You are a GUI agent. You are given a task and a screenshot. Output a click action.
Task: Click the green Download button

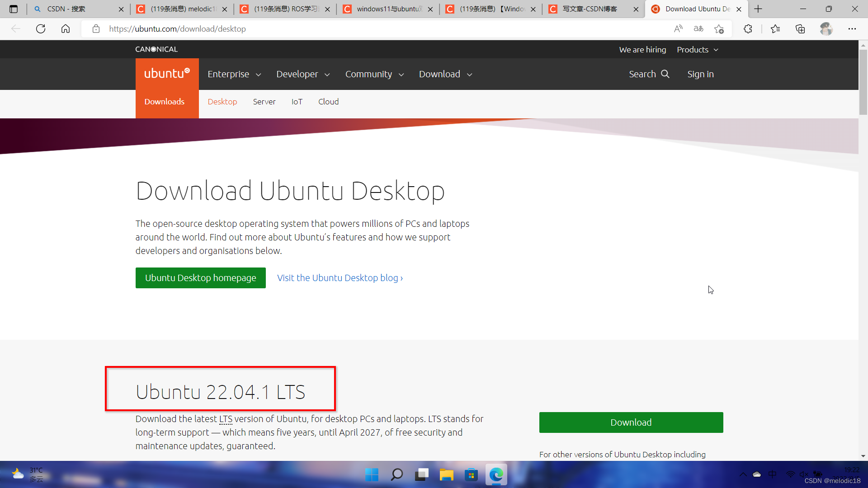(631, 422)
